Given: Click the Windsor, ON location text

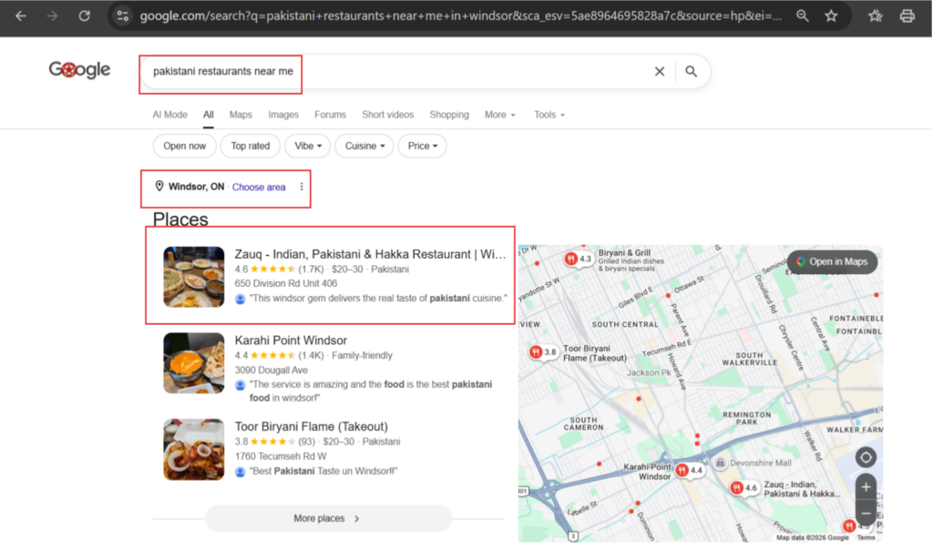Looking at the screenshot, I should pos(197,187).
